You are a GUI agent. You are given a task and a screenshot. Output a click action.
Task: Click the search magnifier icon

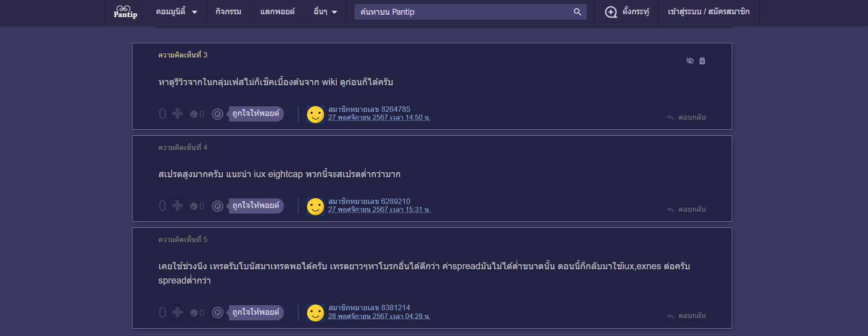pos(578,12)
